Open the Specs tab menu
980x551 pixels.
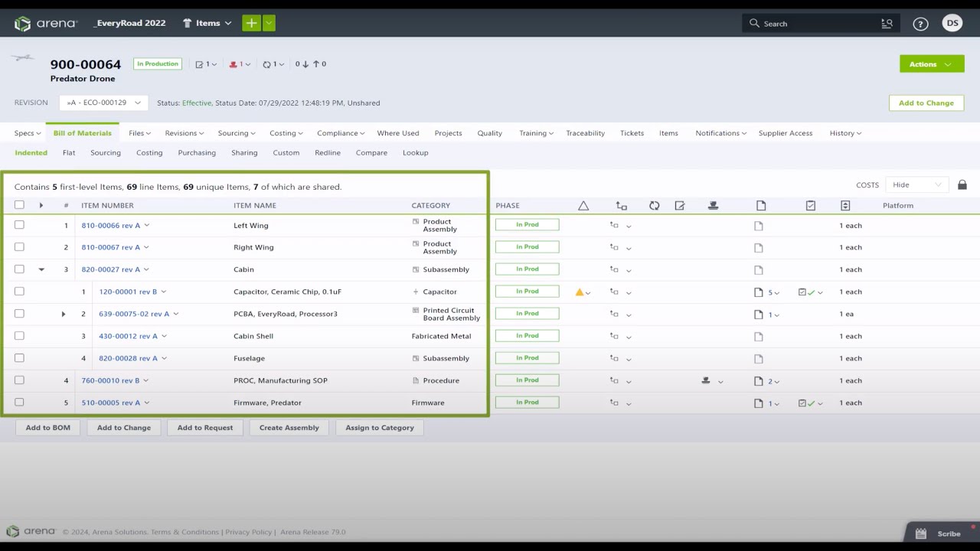28,133
